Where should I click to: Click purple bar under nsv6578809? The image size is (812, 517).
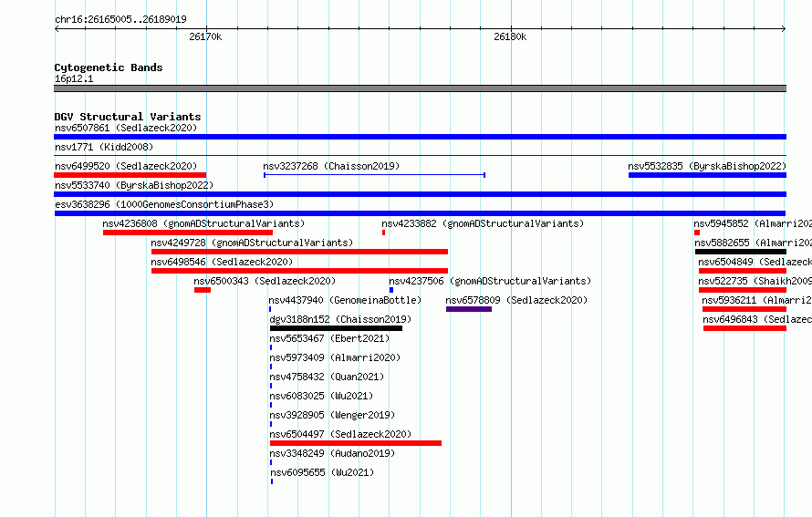[469, 309]
